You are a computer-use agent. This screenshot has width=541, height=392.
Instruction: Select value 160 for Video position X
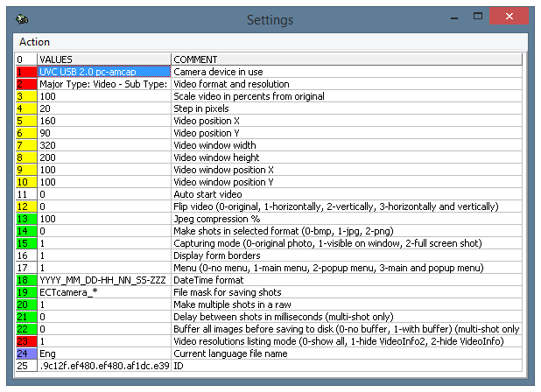104,121
